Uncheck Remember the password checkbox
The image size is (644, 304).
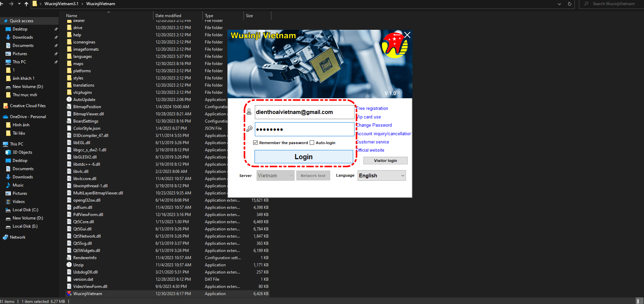tap(255, 143)
